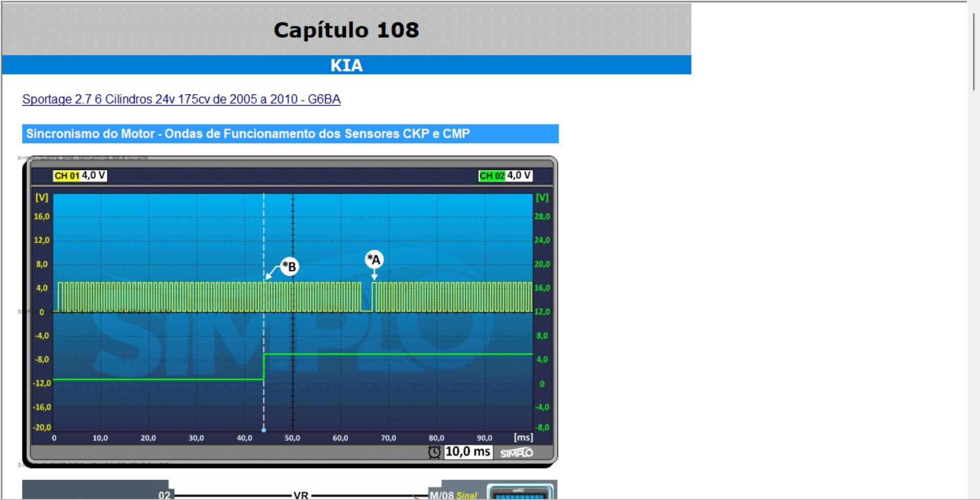Click the VR wire label in diagram
Image resolution: width=980 pixels, height=500 pixels.
[x=301, y=495]
